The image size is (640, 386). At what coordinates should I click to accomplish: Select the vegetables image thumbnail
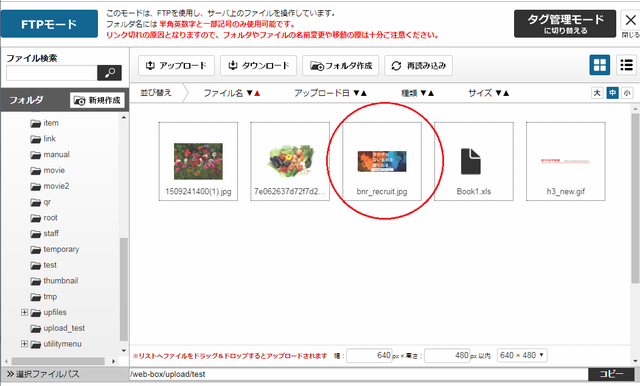(x=290, y=161)
